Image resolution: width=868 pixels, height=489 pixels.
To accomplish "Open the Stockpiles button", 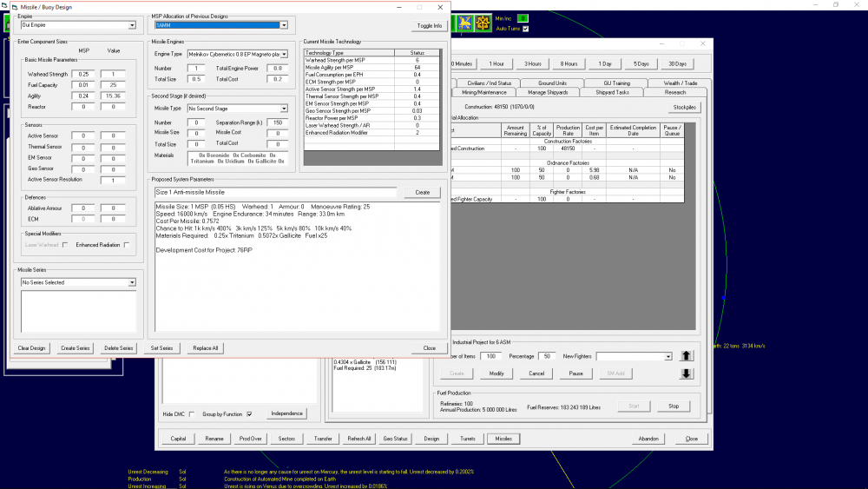I will click(684, 108).
